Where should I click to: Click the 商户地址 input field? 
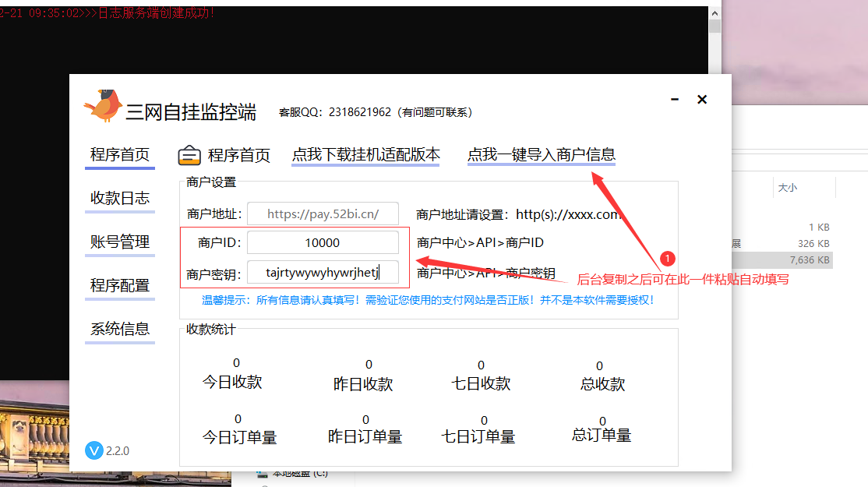322,214
